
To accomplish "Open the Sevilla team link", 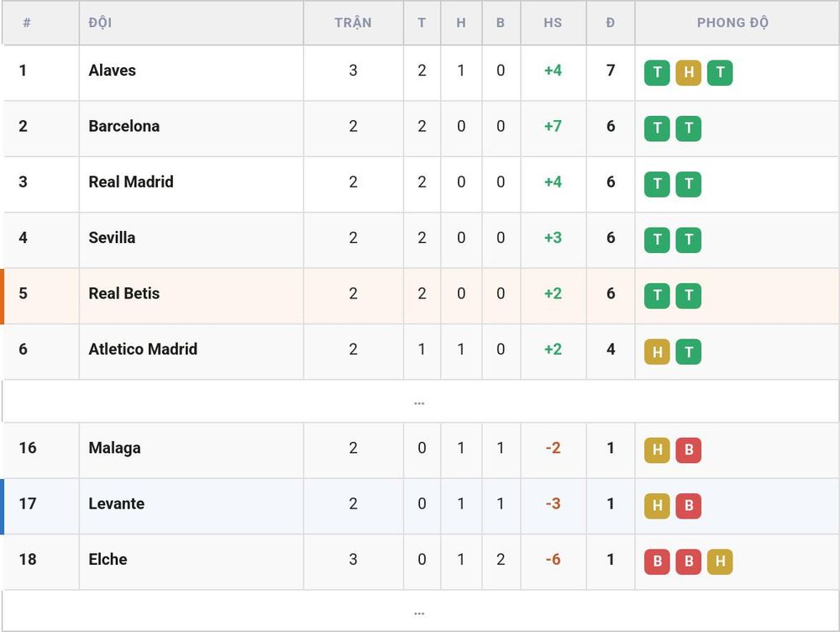I will click(x=112, y=238).
